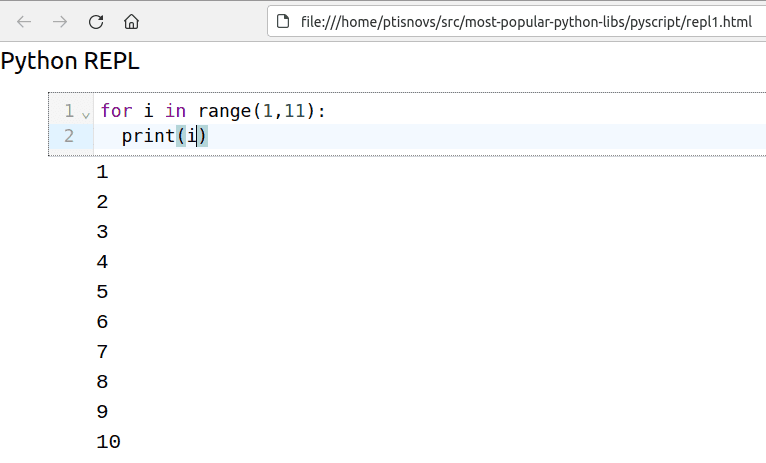Click output line showing 5
Image resolution: width=766 pixels, height=463 pixels.
[102, 292]
